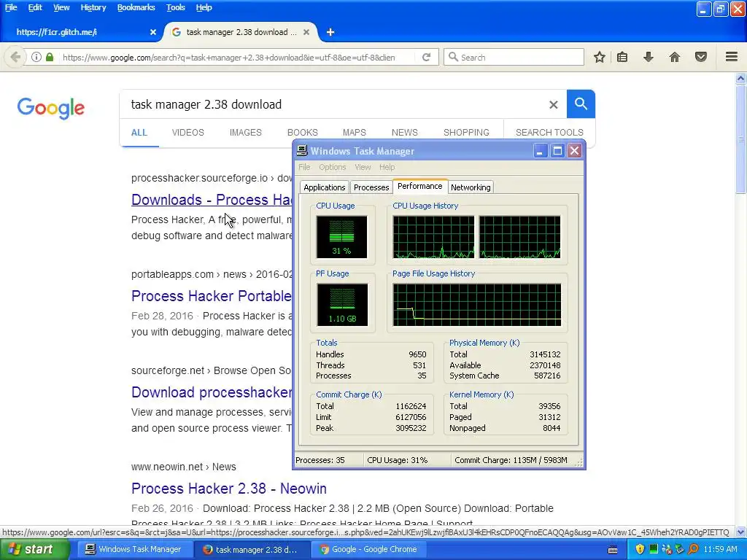Viewport: 747px width, 560px height.
Task: Open Firefox Tools menu
Action: pos(175,7)
